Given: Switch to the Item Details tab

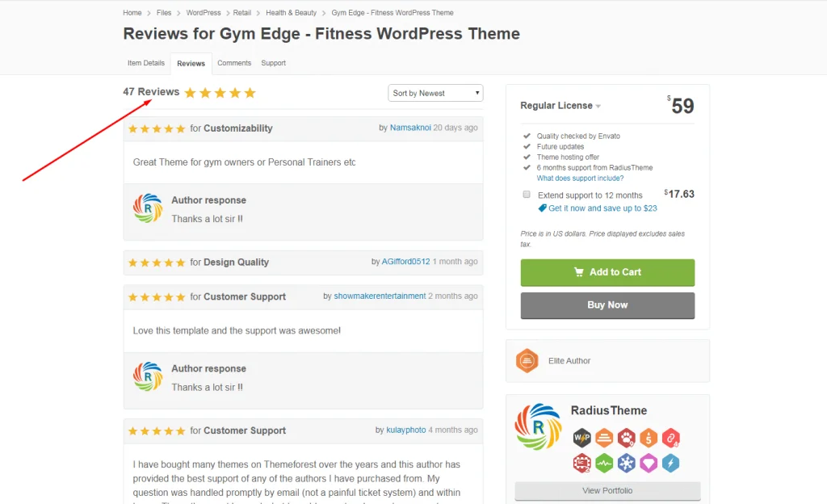Looking at the screenshot, I should 146,63.
